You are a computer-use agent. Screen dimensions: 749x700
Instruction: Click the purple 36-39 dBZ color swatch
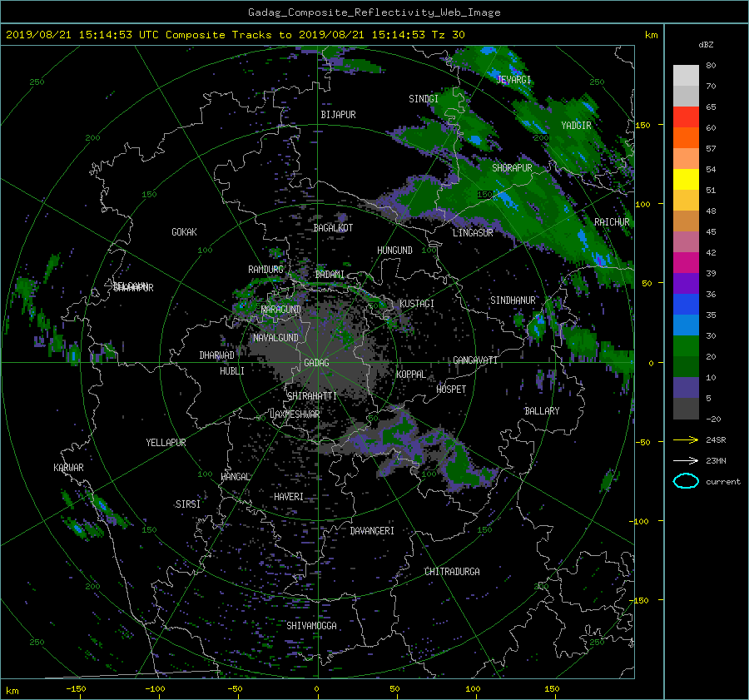[x=686, y=283]
